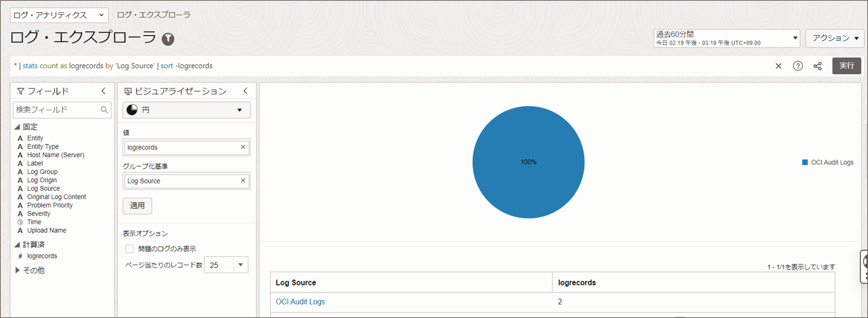The height and width of the screenshot is (318, 868).
Task: Clear the query with the X icon
Action: pyautogui.click(x=779, y=66)
